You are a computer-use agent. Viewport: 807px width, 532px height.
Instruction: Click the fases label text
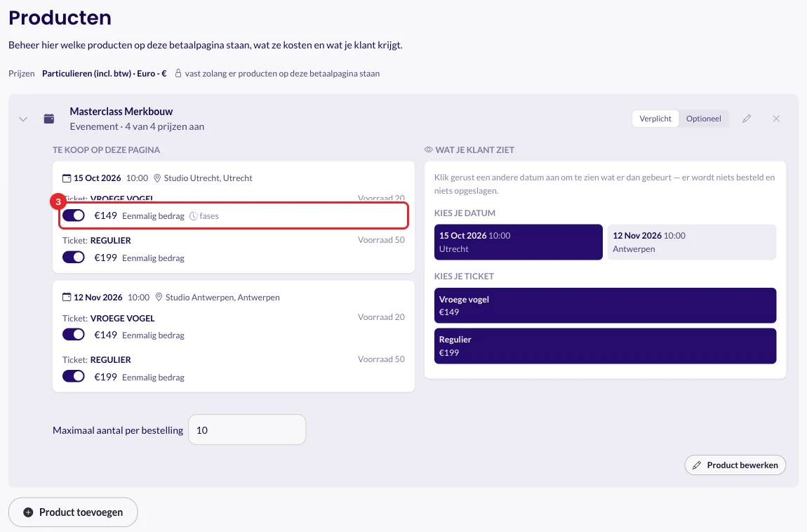209,216
